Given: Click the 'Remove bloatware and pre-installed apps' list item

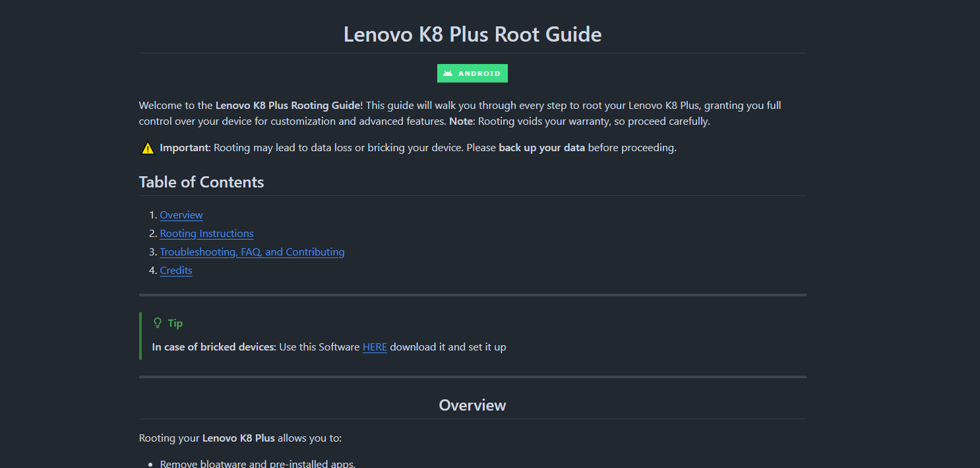Looking at the screenshot, I should [x=257, y=463].
